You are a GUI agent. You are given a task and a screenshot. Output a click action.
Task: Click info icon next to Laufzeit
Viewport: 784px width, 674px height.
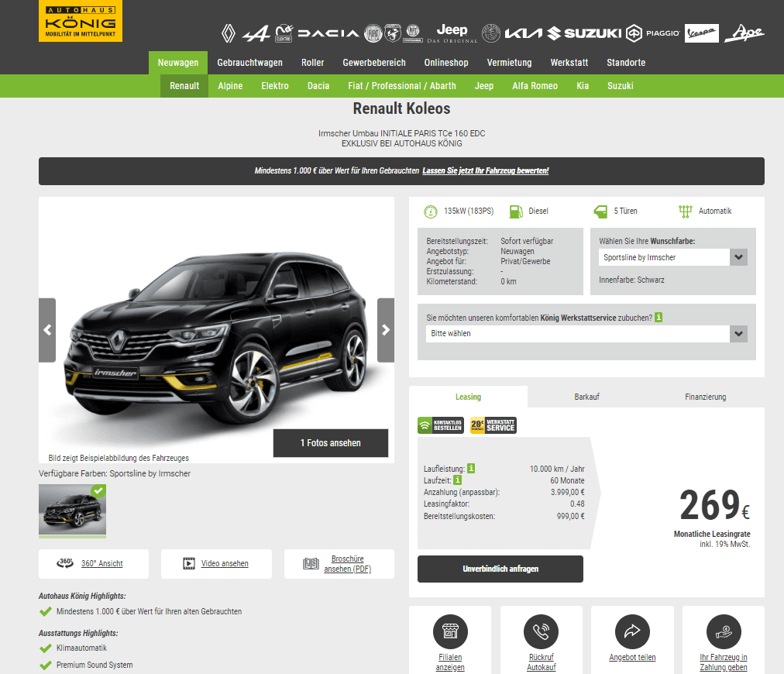click(x=458, y=480)
